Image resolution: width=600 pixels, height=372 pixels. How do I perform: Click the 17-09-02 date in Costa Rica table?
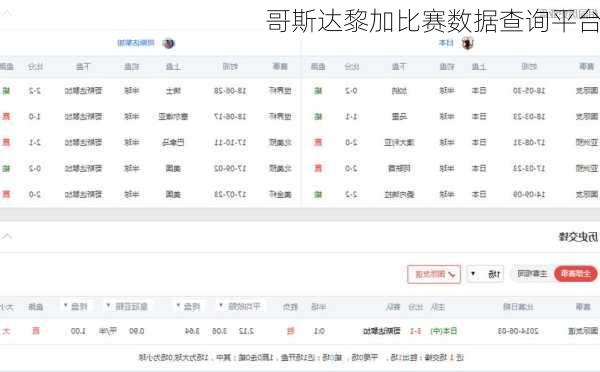pos(230,169)
